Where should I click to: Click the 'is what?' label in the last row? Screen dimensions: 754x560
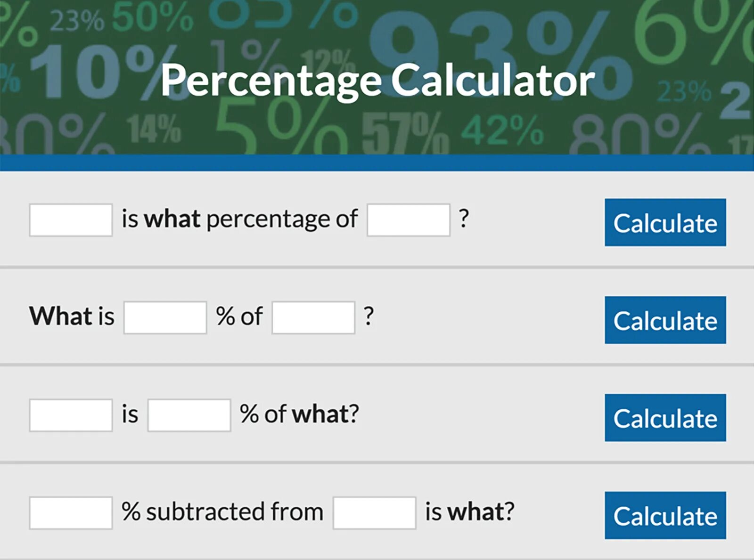point(469,511)
